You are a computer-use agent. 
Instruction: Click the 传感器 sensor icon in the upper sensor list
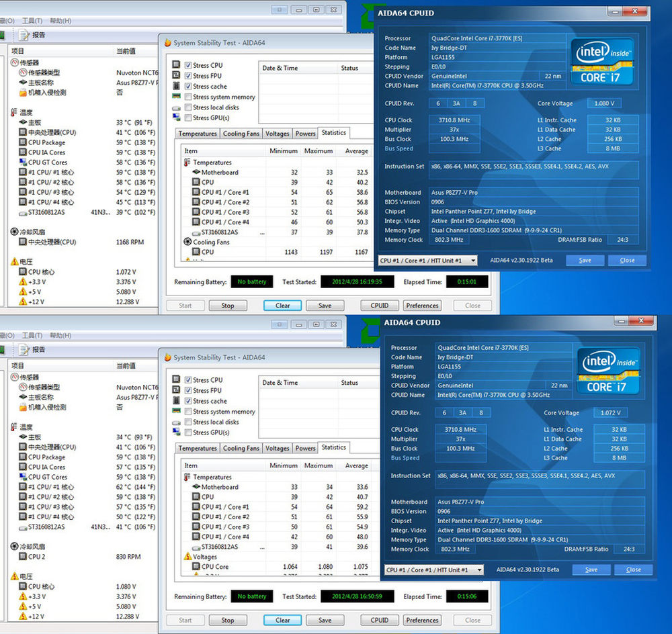(15, 62)
